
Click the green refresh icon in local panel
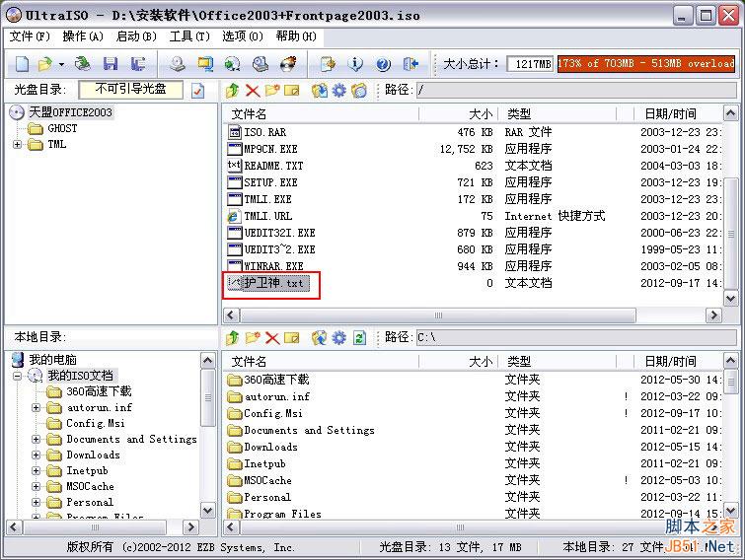[x=359, y=338]
